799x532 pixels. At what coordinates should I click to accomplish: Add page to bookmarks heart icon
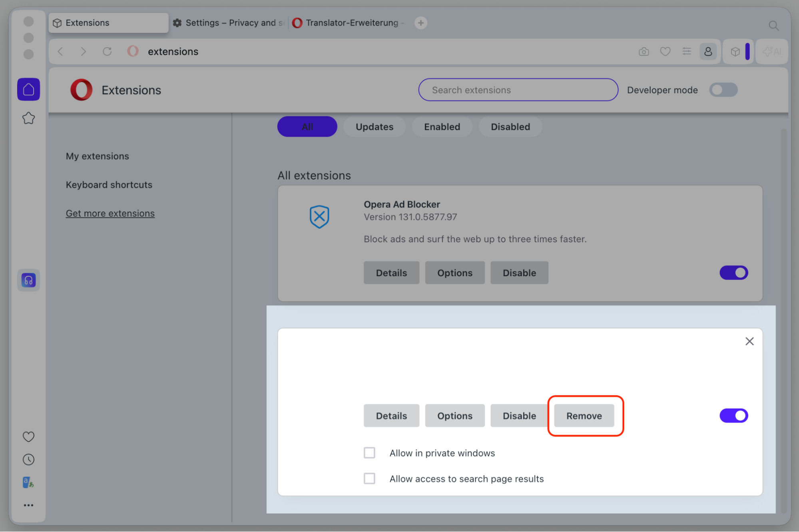(665, 52)
